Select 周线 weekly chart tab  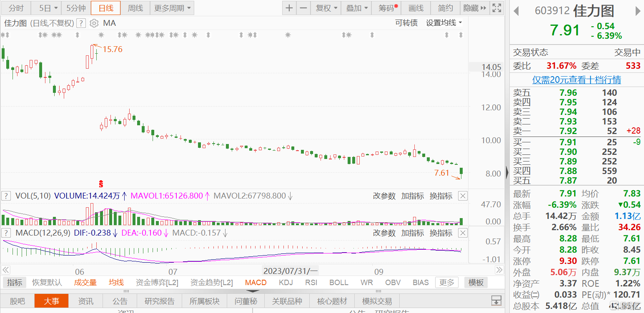tap(135, 8)
